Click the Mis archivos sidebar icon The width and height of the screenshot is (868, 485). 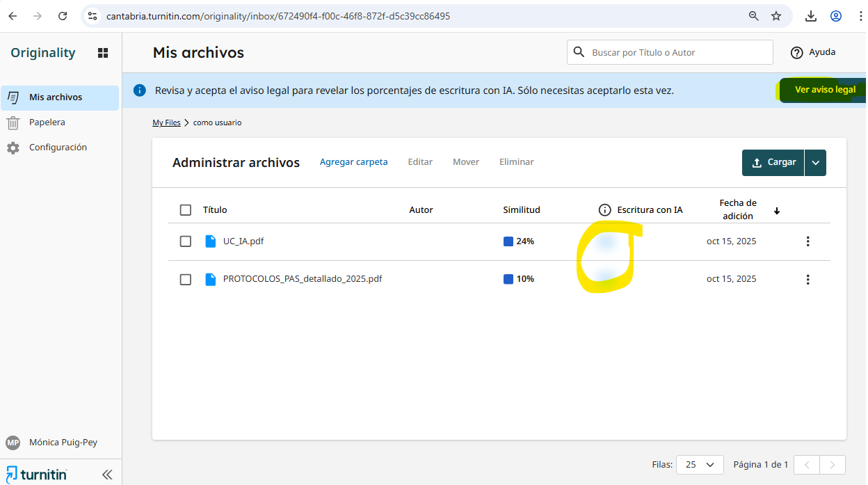pos(13,97)
